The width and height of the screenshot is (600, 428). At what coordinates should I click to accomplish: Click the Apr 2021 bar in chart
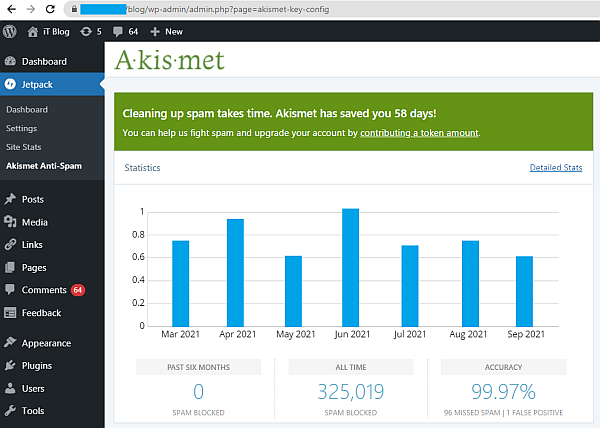click(x=235, y=273)
